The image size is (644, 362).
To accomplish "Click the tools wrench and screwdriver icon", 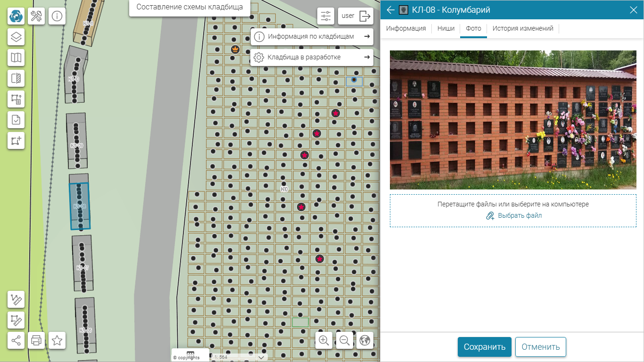I will pos(36,16).
